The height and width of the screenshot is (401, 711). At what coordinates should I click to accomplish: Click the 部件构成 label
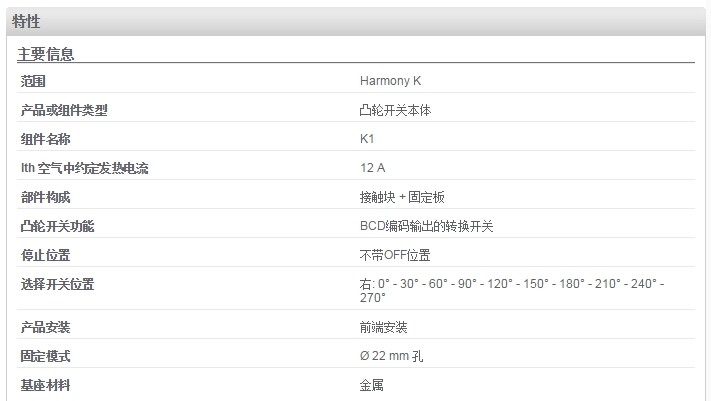45,197
